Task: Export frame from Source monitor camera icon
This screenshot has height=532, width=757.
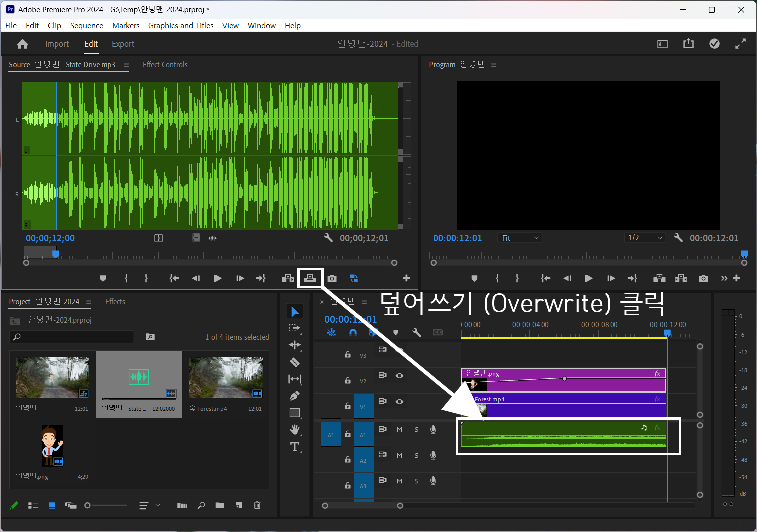Action: tap(332, 278)
